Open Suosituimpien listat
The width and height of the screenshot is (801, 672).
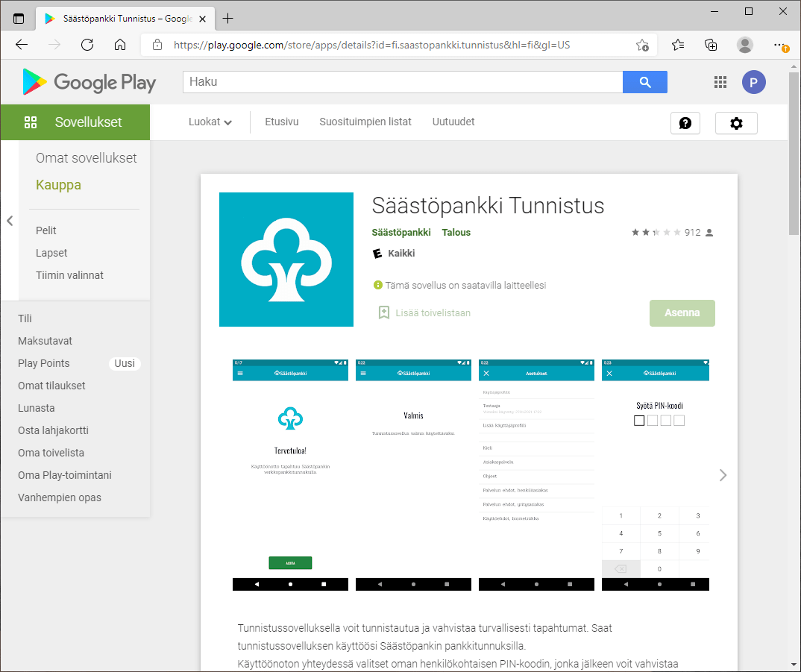point(365,122)
